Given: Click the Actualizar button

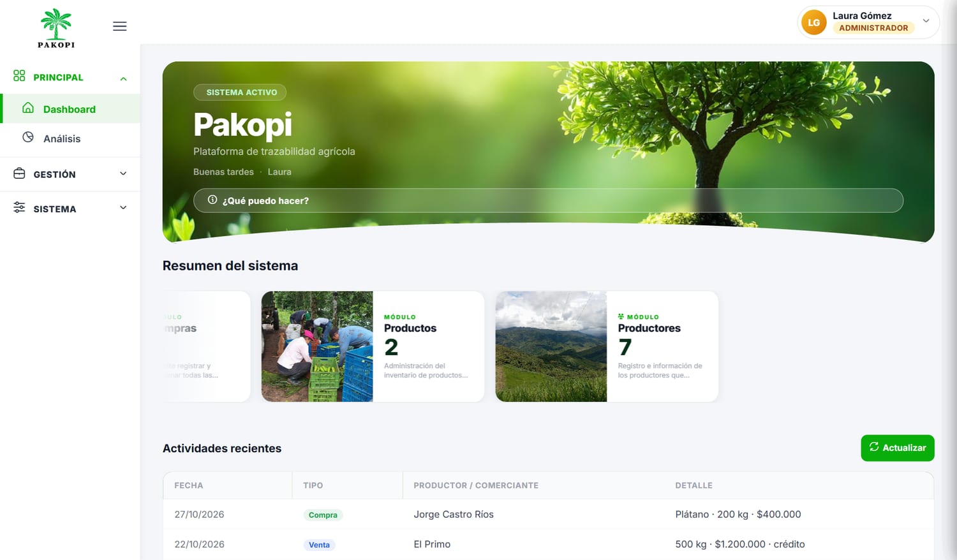Looking at the screenshot, I should click(898, 448).
